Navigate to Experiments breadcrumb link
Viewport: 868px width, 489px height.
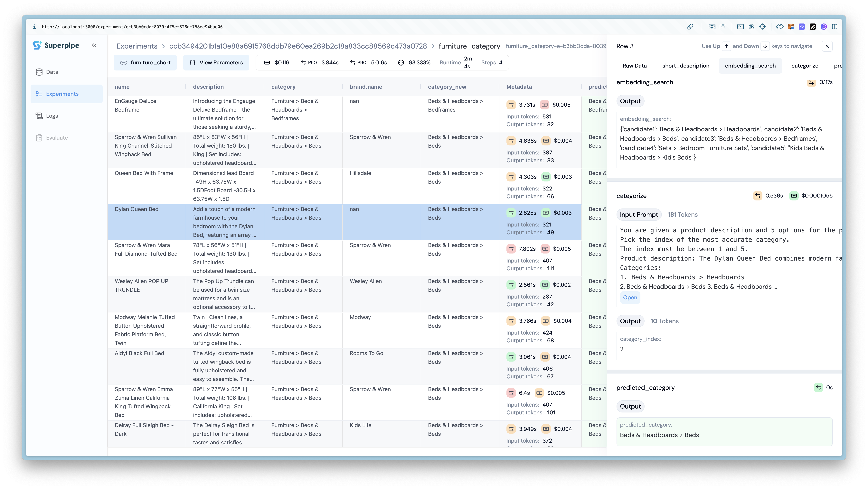(x=137, y=46)
